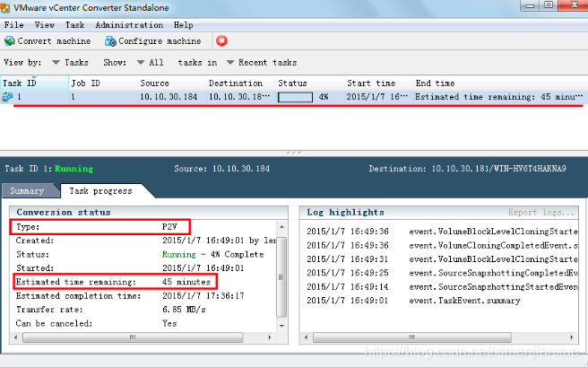The height and width of the screenshot is (368, 588).
Task: Click the VMware Converter title bar icon
Action: (4, 8)
